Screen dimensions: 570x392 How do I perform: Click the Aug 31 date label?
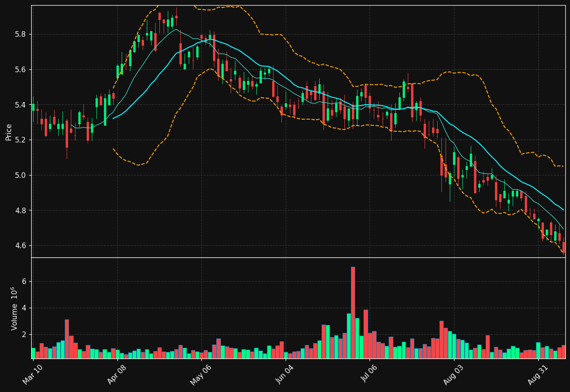pos(538,374)
